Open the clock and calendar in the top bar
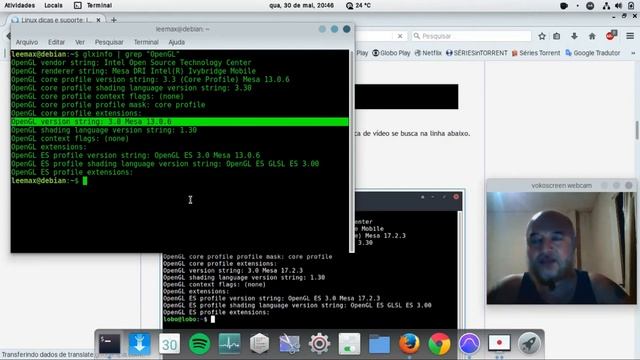The width and height of the screenshot is (640, 360). click(x=301, y=5)
